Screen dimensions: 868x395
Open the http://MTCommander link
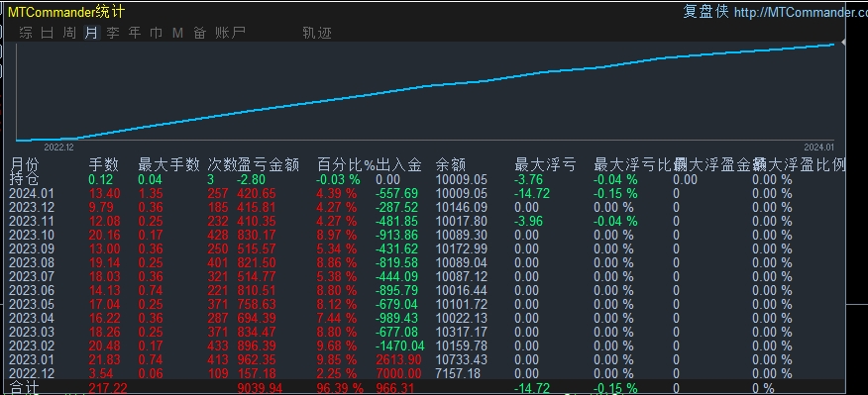[801, 12]
